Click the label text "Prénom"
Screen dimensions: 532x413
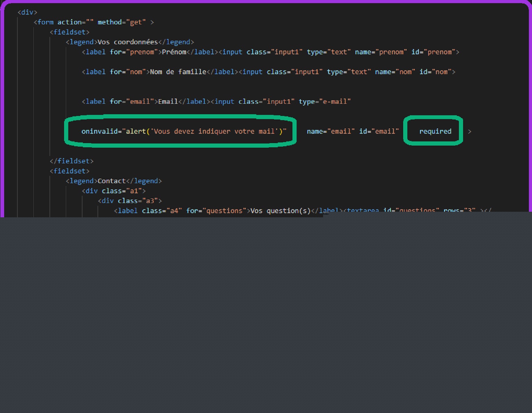[x=174, y=52]
